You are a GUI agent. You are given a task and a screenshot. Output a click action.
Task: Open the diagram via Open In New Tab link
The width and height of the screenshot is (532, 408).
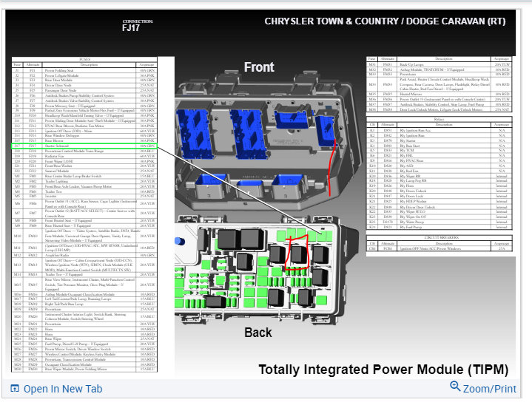coord(63,389)
